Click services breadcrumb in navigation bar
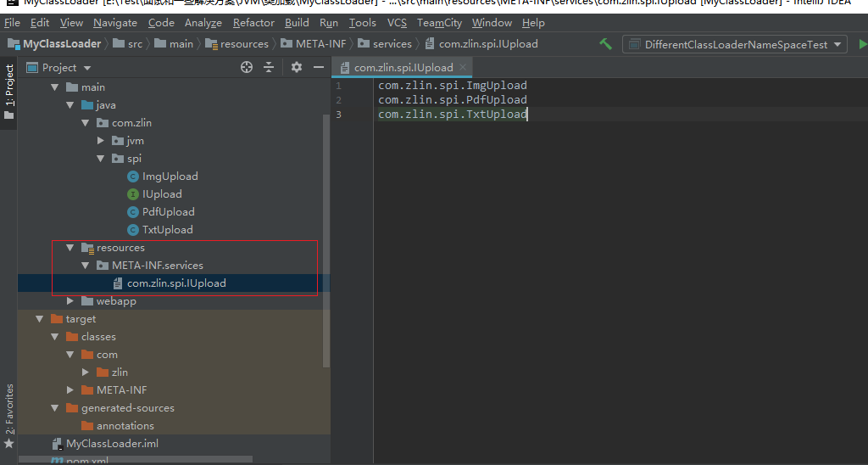The image size is (868, 465). pyautogui.click(x=385, y=44)
